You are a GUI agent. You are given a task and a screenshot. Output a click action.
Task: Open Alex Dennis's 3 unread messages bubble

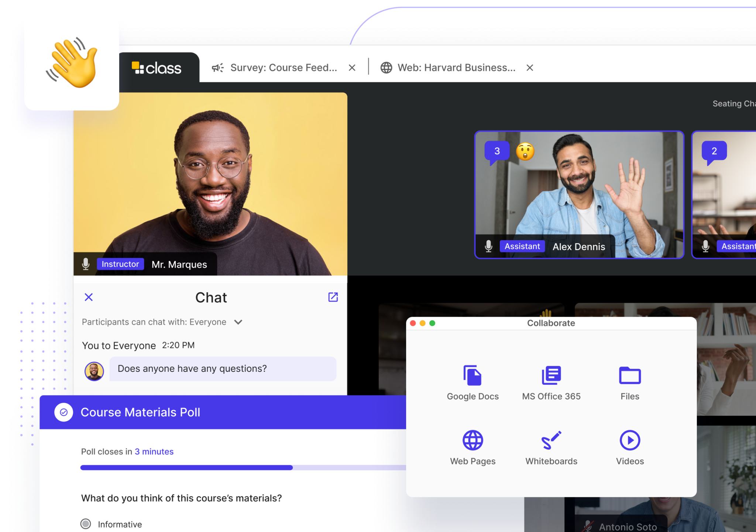point(497,151)
